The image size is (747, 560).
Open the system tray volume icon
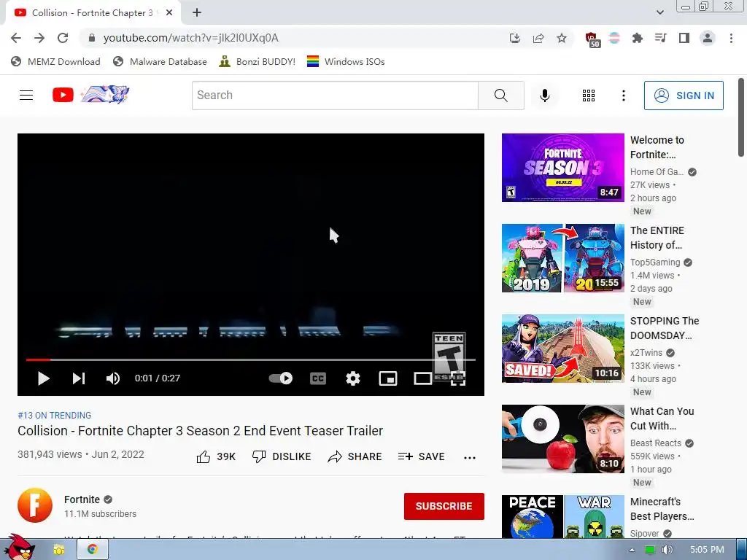(667, 550)
